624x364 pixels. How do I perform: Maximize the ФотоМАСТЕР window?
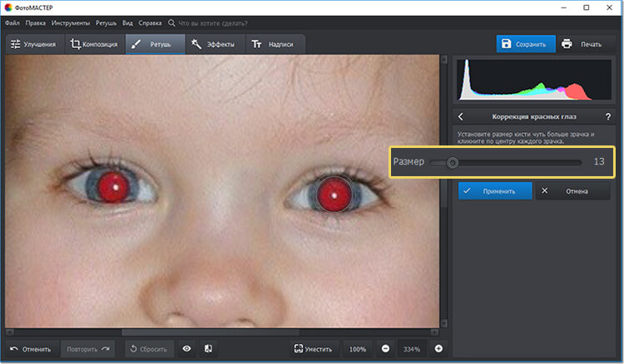pyautogui.click(x=587, y=7)
